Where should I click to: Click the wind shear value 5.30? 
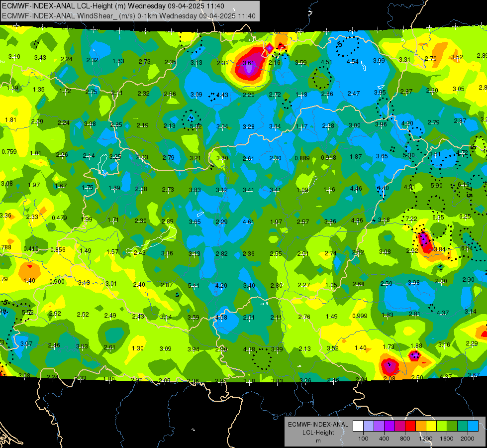click(409, 155)
